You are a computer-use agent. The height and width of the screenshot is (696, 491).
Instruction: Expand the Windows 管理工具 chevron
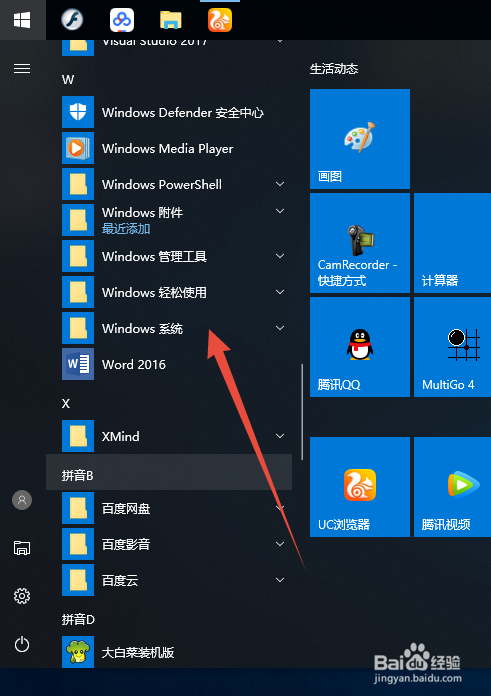[280, 256]
